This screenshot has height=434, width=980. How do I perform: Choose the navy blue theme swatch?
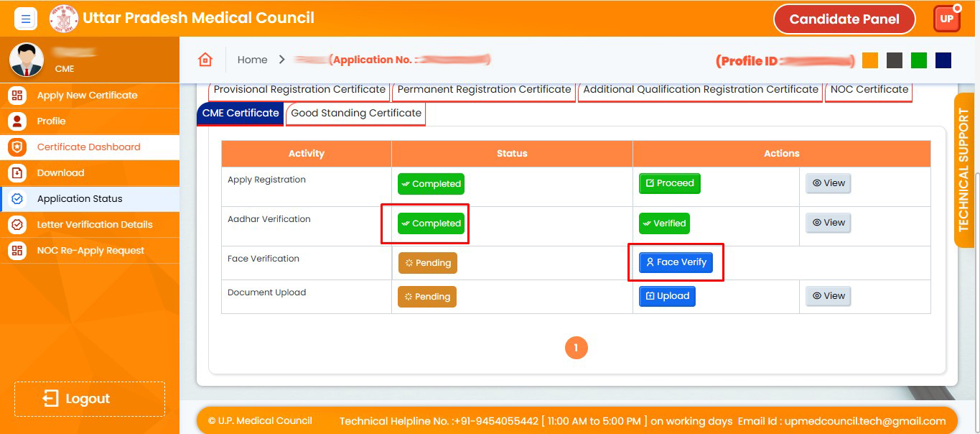(943, 60)
